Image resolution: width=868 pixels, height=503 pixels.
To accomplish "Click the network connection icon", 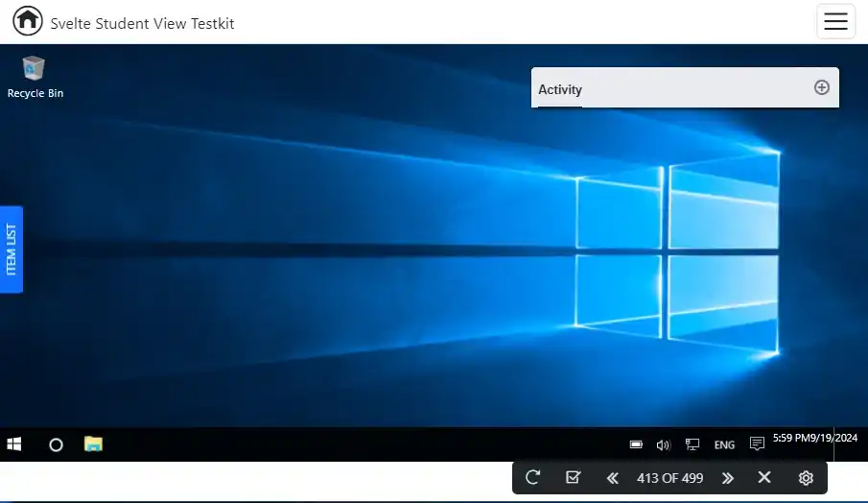I will pyautogui.click(x=692, y=444).
